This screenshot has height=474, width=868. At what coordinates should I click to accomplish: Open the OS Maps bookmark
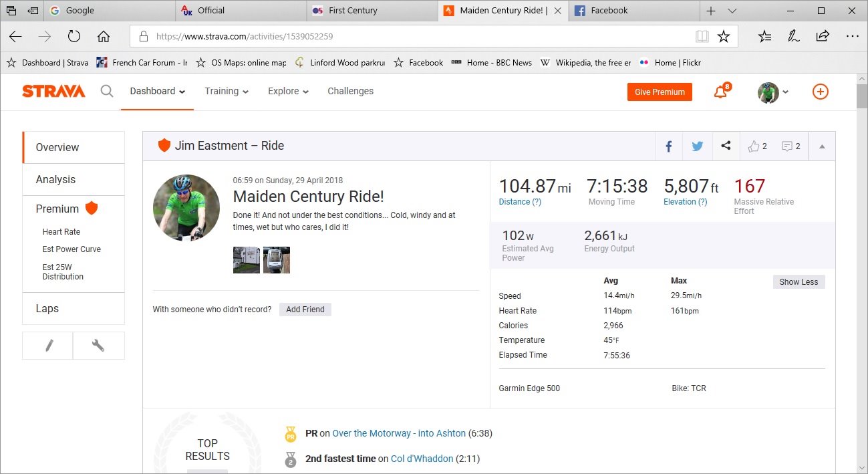click(241, 62)
